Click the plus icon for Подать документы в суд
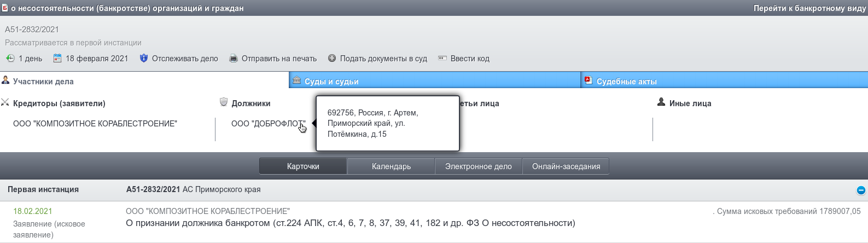 [332, 59]
